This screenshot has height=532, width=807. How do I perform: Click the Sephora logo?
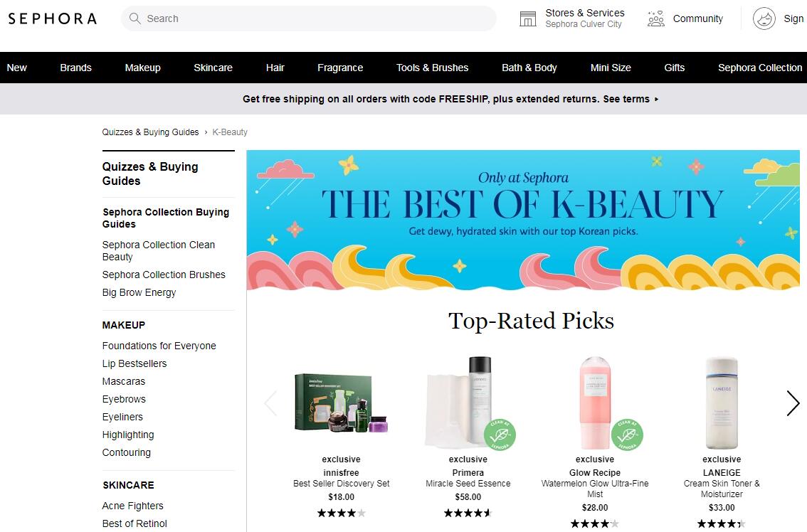tap(52, 18)
